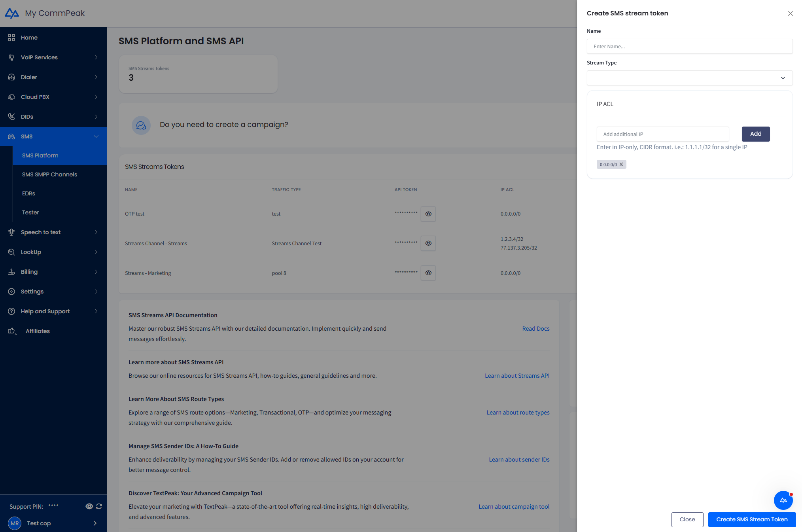802x532 pixels.
Task: Switch to the SMS SMPP Channels page
Action: point(49,174)
